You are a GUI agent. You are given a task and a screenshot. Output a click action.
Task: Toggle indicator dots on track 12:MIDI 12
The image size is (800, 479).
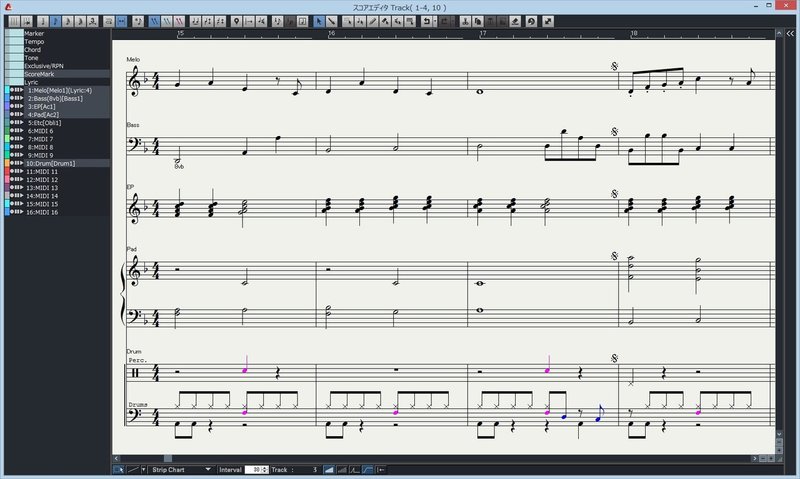click(17, 180)
